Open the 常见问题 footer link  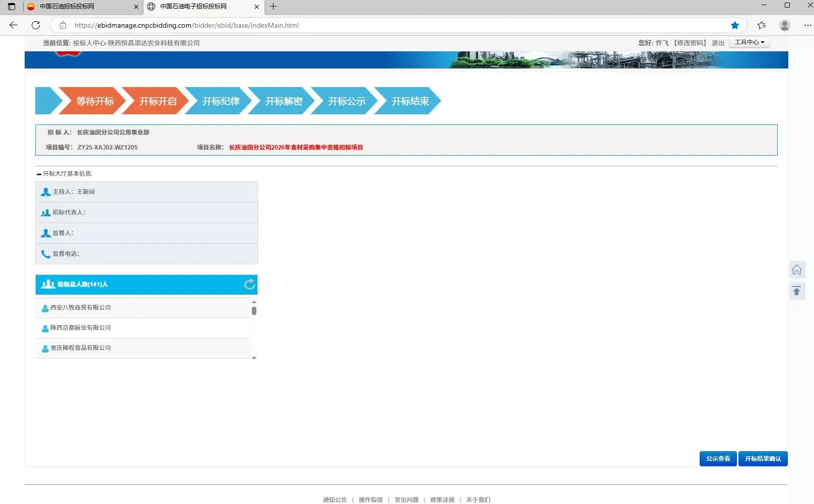[406, 500]
